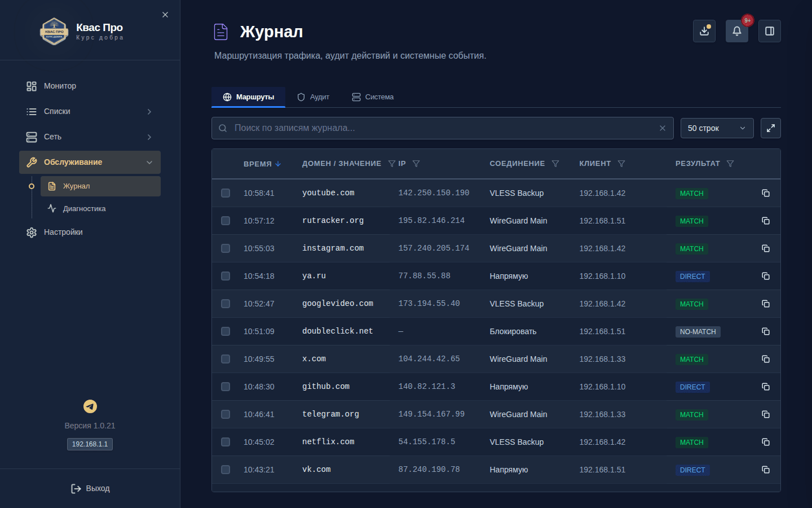The width and height of the screenshot is (812, 508).
Task: Open the 50 строк rows dropdown
Action: pyautogui.click(x=717, y=128)
